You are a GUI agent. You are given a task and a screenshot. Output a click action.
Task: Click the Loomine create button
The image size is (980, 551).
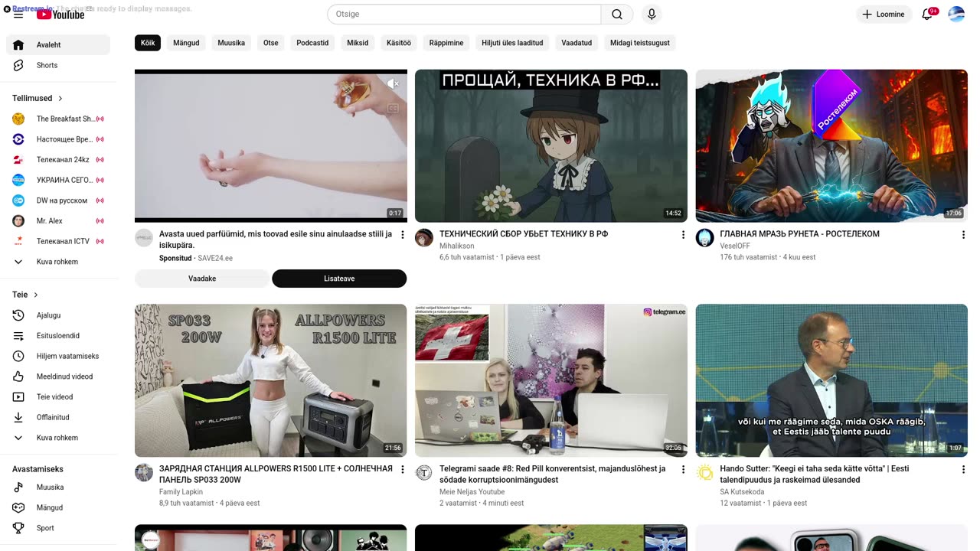coord(884,15)
